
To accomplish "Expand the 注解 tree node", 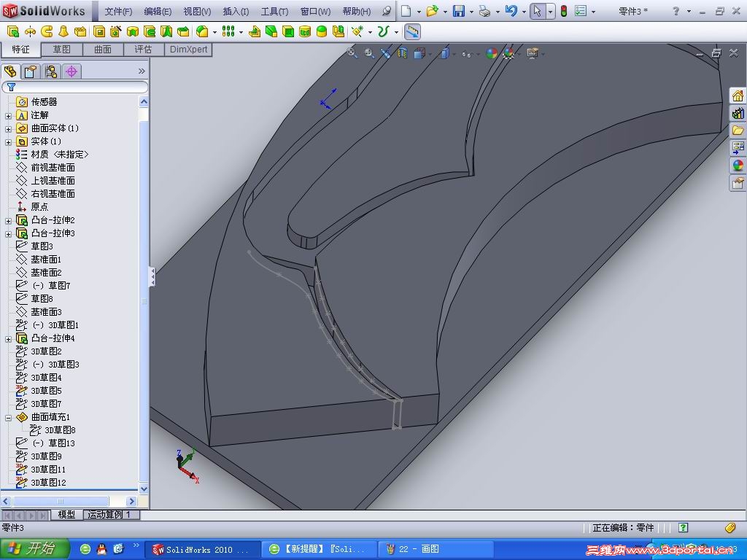I will 8,116.
